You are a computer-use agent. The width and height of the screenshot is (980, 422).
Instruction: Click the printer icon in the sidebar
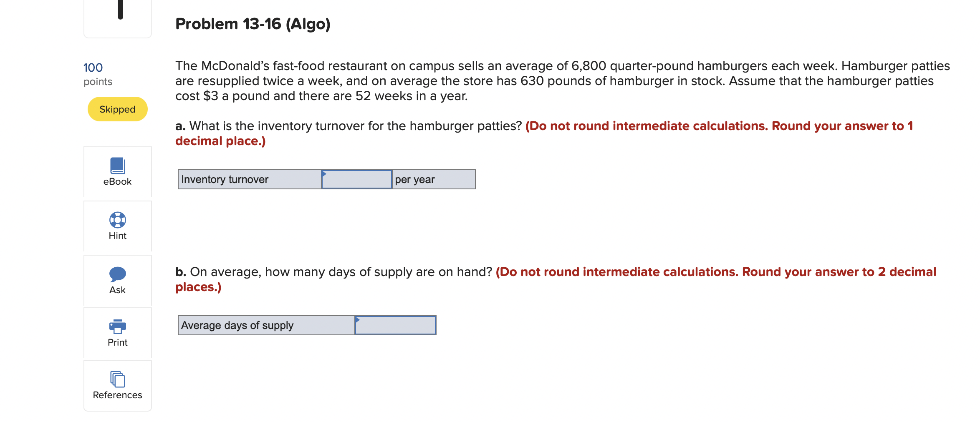coord(117,327)
